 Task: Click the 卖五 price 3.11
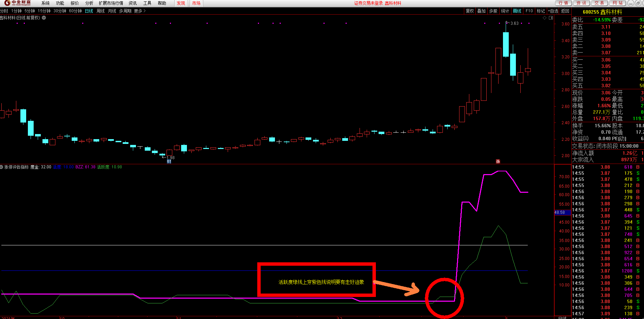coord(606,27)
